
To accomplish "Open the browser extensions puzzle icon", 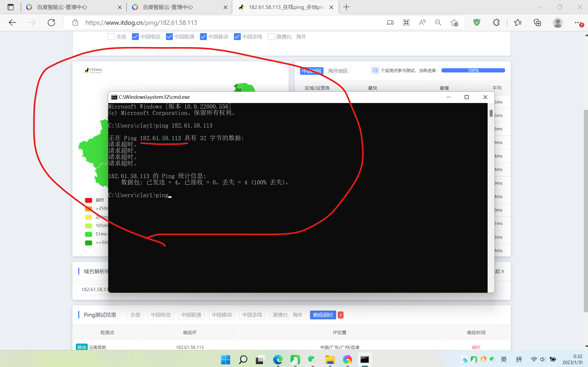I will pyautogui.click(x=496, y=23).
